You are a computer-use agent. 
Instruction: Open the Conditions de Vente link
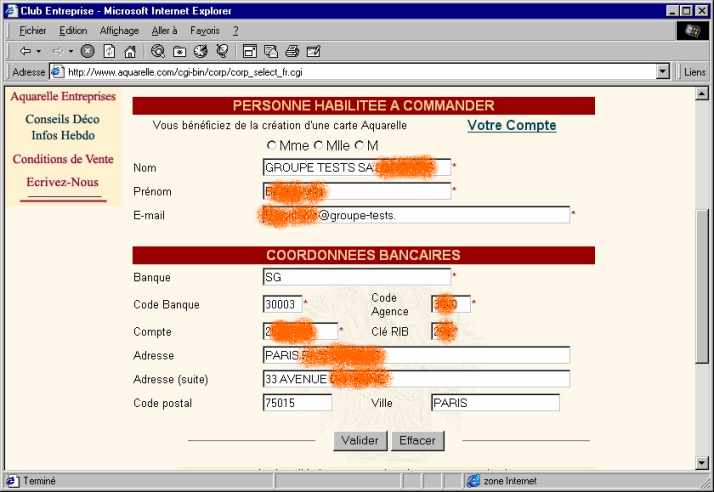click(x=63, y=159)
